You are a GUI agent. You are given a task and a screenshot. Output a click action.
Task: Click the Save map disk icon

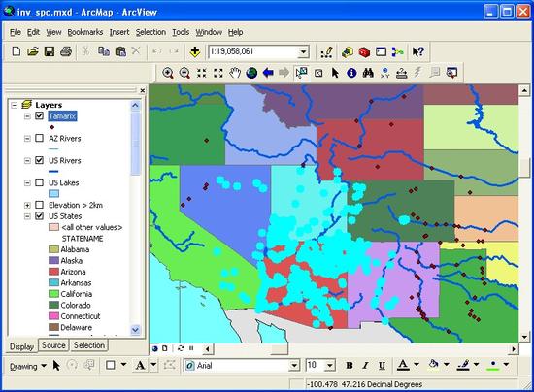click(50, 51)
